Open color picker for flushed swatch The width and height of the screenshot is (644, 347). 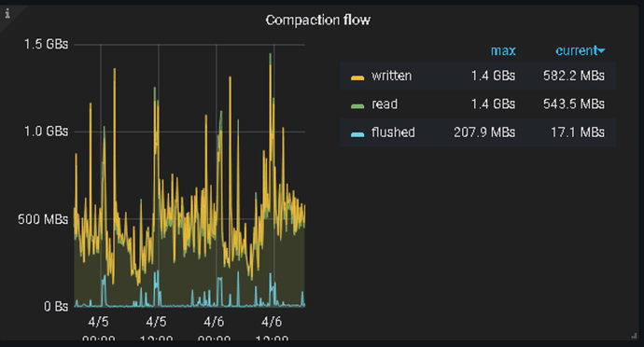click(x=357, y=134)
